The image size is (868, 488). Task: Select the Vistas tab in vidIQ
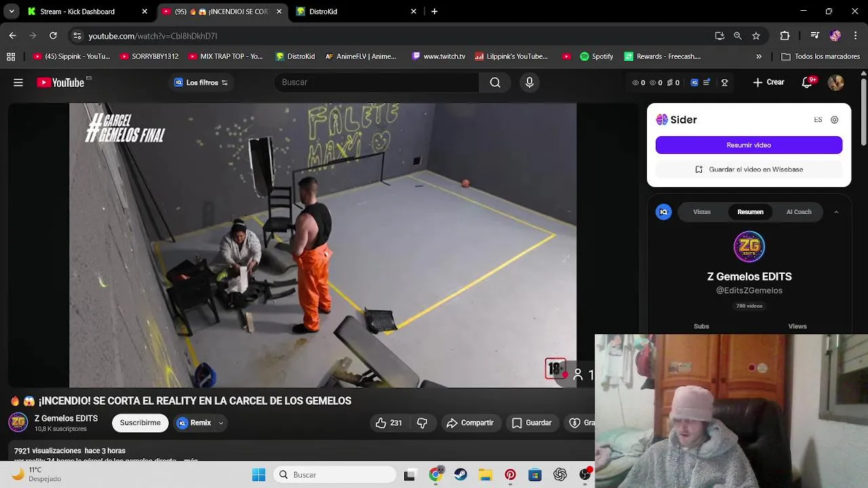tap(702, 212)
